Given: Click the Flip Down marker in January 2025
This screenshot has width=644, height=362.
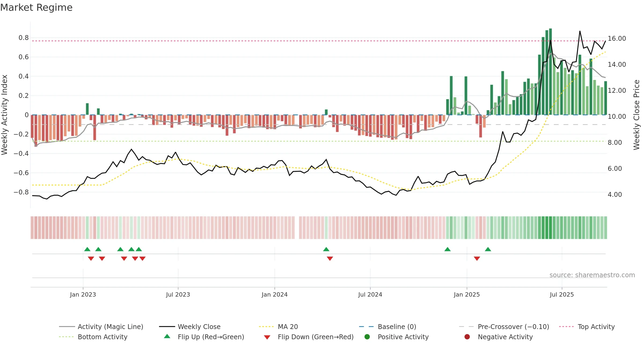Looking at the screenshot, I should pos(477,258).
